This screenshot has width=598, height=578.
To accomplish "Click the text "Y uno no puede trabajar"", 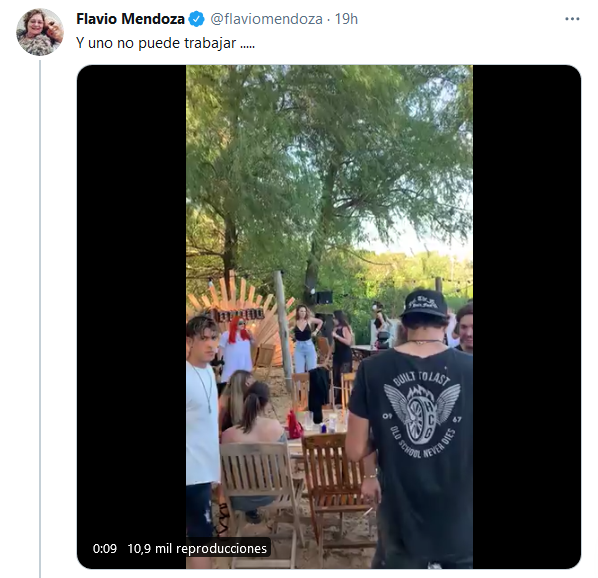I will (x=156, y=43).
